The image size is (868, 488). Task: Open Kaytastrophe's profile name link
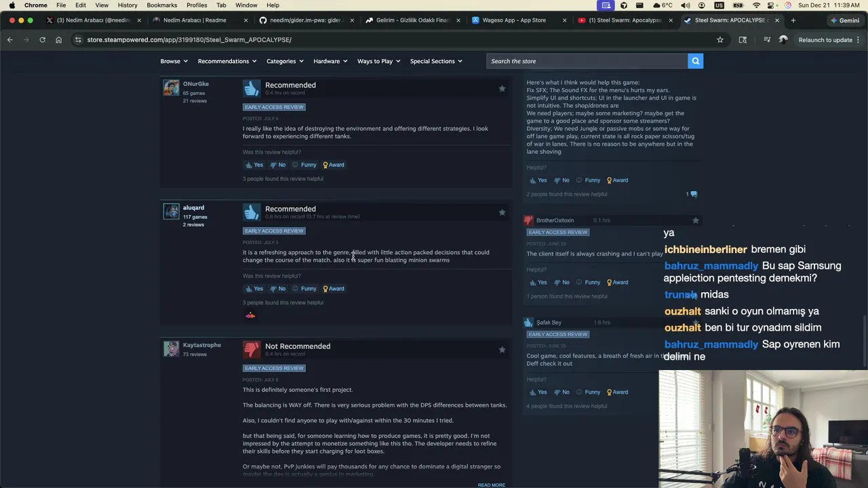coord(202,345)
